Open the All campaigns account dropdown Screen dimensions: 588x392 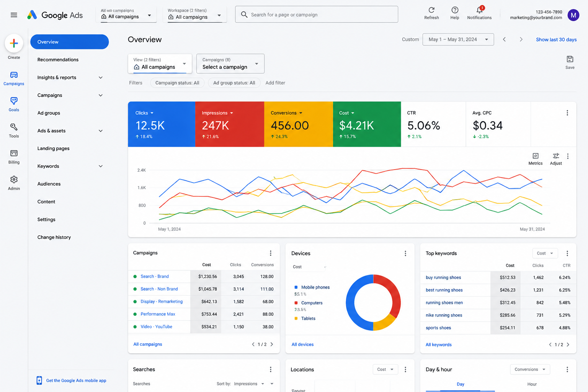(x=126, y=14)
